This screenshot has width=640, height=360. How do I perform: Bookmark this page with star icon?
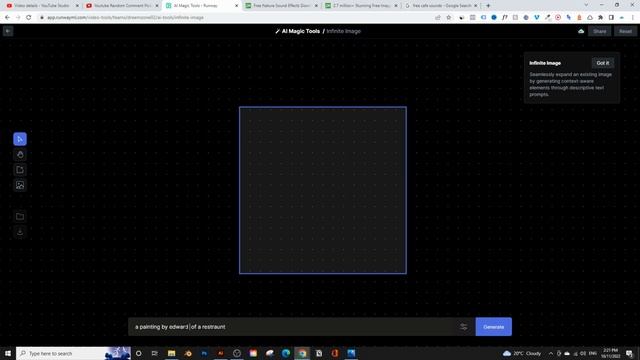449,18
